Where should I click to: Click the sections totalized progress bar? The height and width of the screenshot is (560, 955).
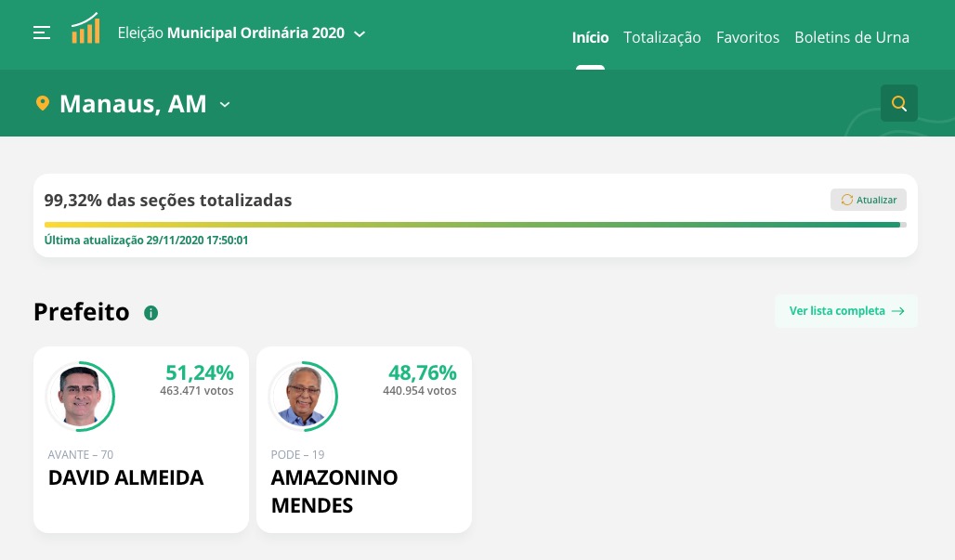coord(475,224)
